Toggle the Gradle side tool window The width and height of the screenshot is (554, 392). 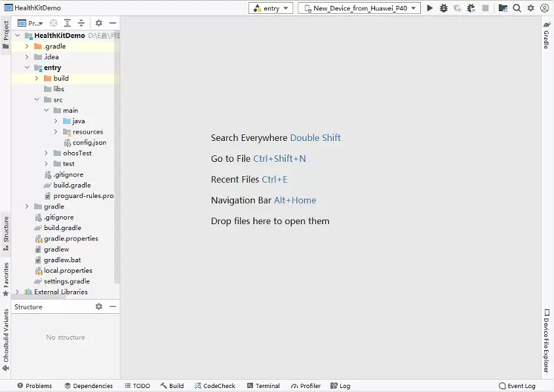coord(547,35)
